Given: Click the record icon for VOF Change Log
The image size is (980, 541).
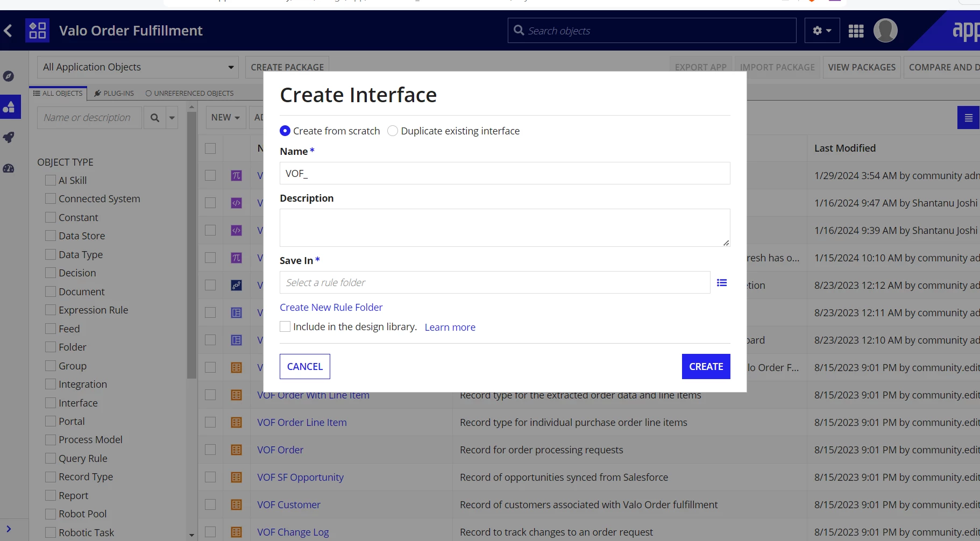Looking at the screenshot, I should (236, 532).
